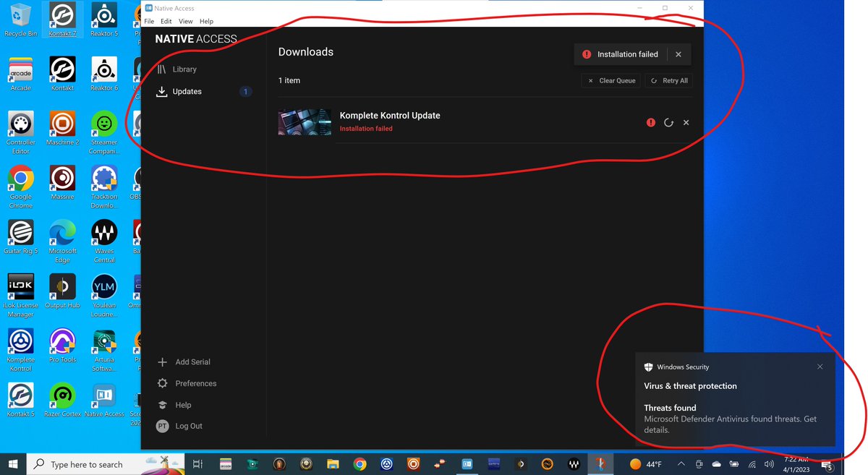Viewport: 868px width, 475px height.
Task: Open the Help menu in the menu bar
Action: click(x=206, y=22)
